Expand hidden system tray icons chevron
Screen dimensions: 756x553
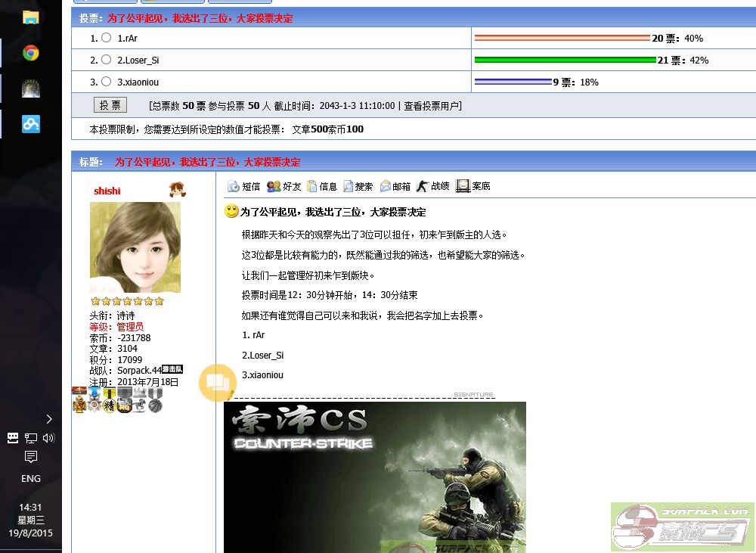pyautogui.click(x=49, y=418)
